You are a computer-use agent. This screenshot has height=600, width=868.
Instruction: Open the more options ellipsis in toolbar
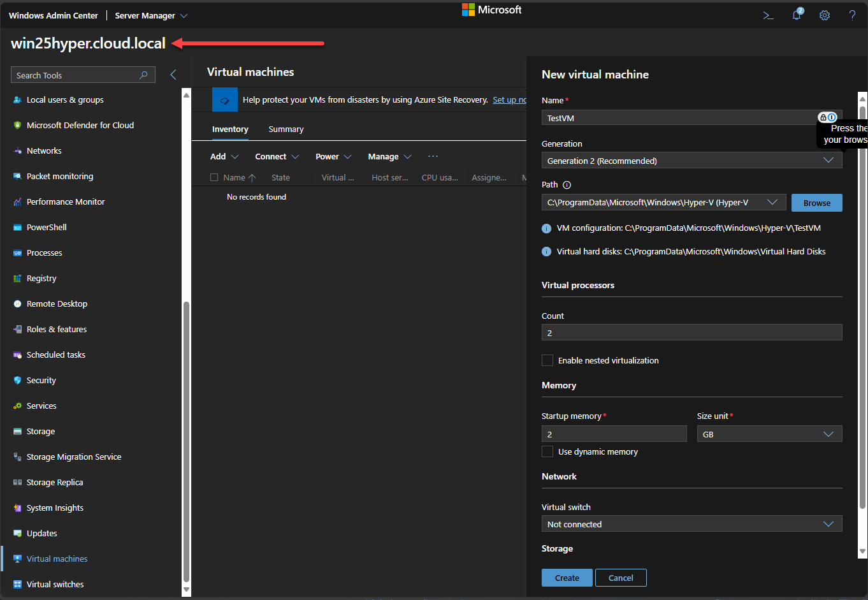[433, 156]
